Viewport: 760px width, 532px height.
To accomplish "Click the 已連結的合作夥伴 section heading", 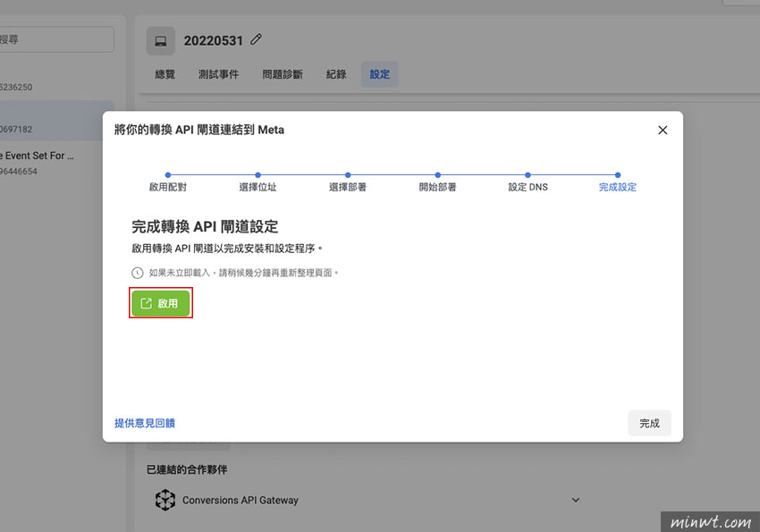I will click(187, 469).
